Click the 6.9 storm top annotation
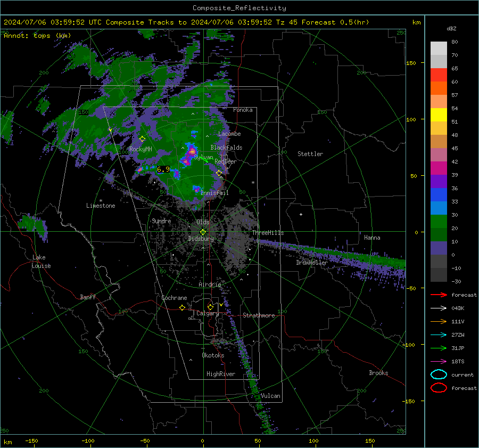479x448 pixels. pos(163,169)
